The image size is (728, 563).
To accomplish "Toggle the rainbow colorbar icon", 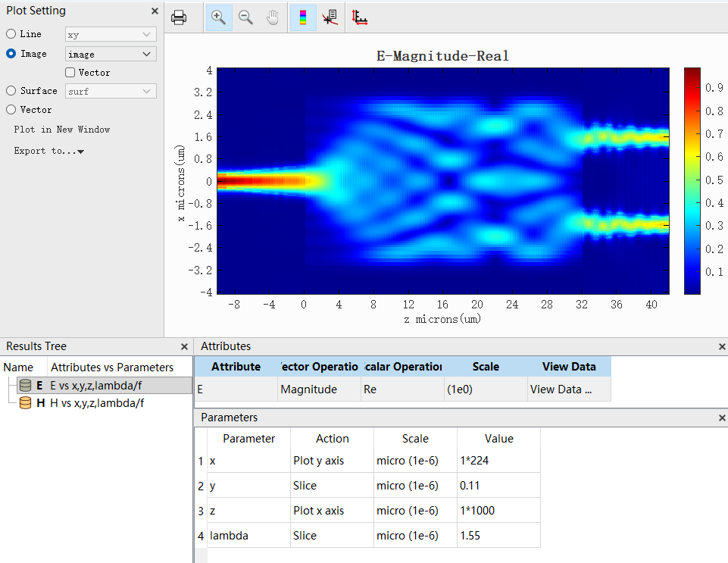I will point(303,17).
